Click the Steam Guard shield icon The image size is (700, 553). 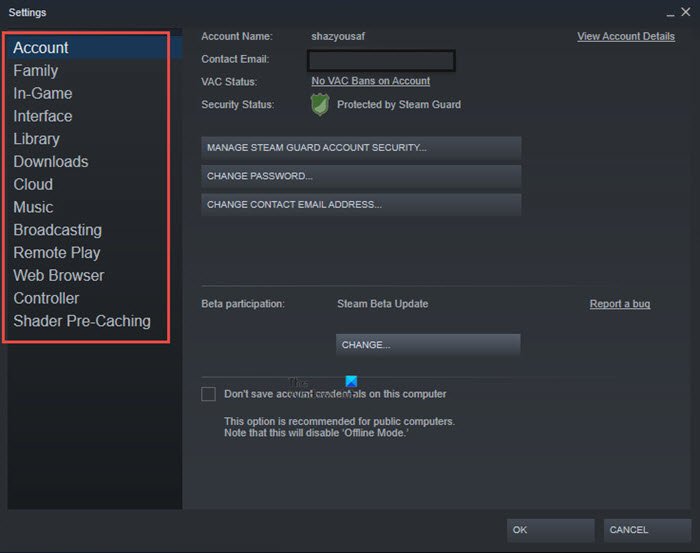[x=320, y=105]
